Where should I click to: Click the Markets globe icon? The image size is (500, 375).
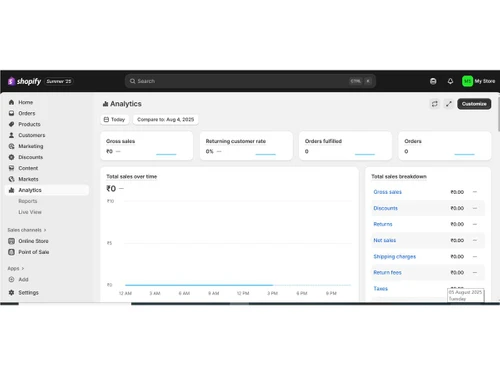pyautogui.click(x=11, y=179)
